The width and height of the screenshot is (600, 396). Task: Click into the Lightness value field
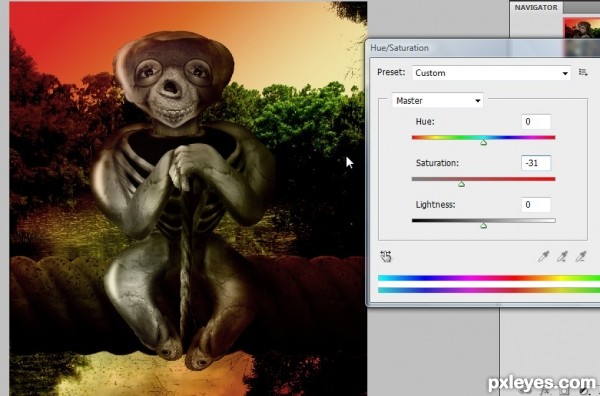(x=536, y=205)
